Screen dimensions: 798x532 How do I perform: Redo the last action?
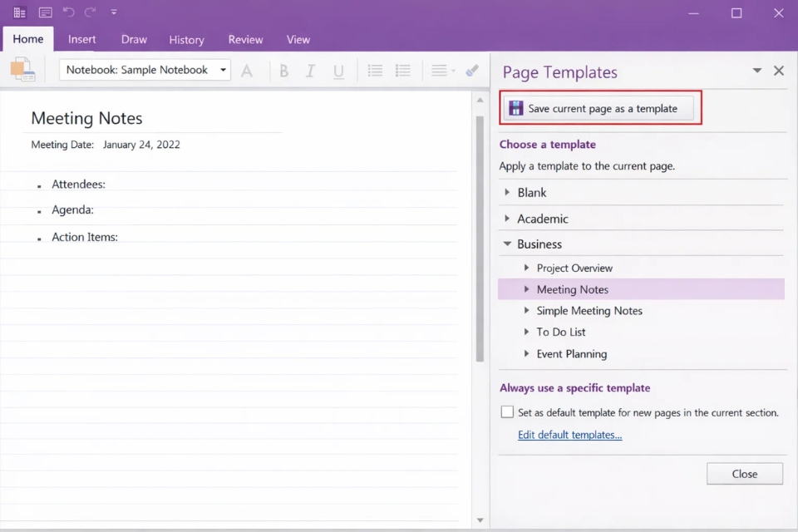pyautogui.click(x=91, y=12)
